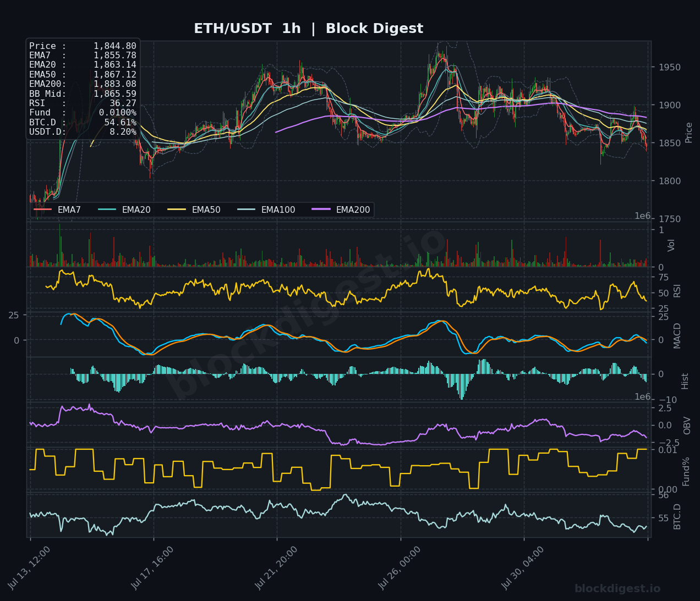The width and height of the screenshot is (700, 601).
Task: Click the 1850 price axis tick
Action: point(669,143)
